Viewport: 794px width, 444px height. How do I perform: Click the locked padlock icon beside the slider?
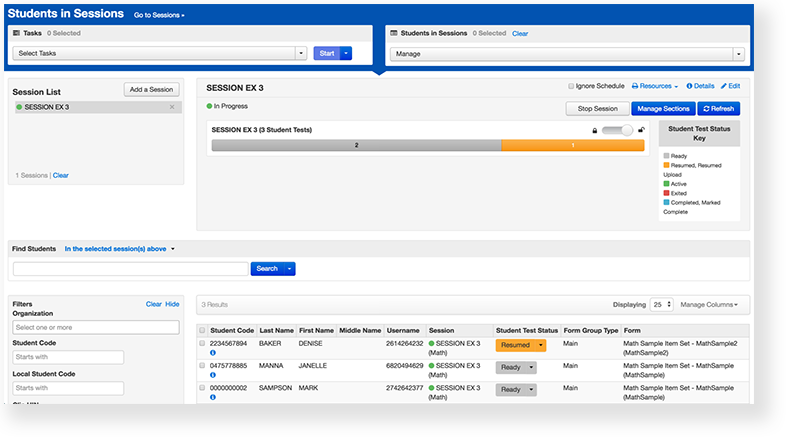point(594,130)
